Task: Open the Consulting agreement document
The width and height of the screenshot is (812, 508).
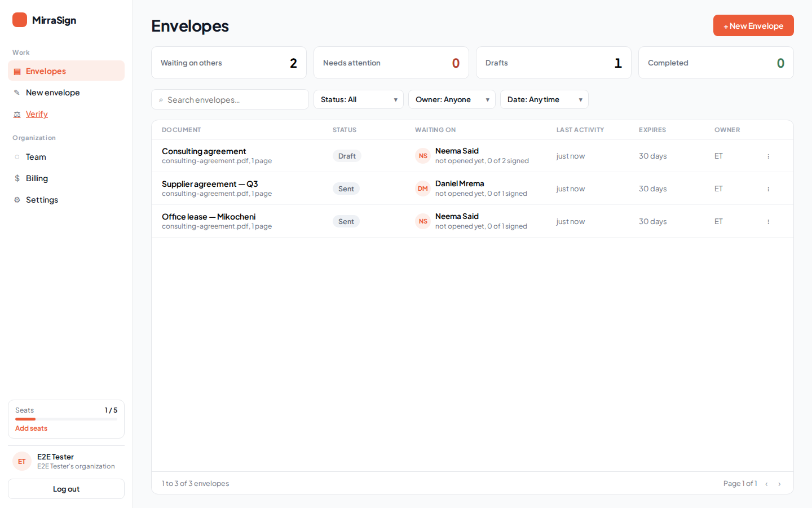Action: 204,151
